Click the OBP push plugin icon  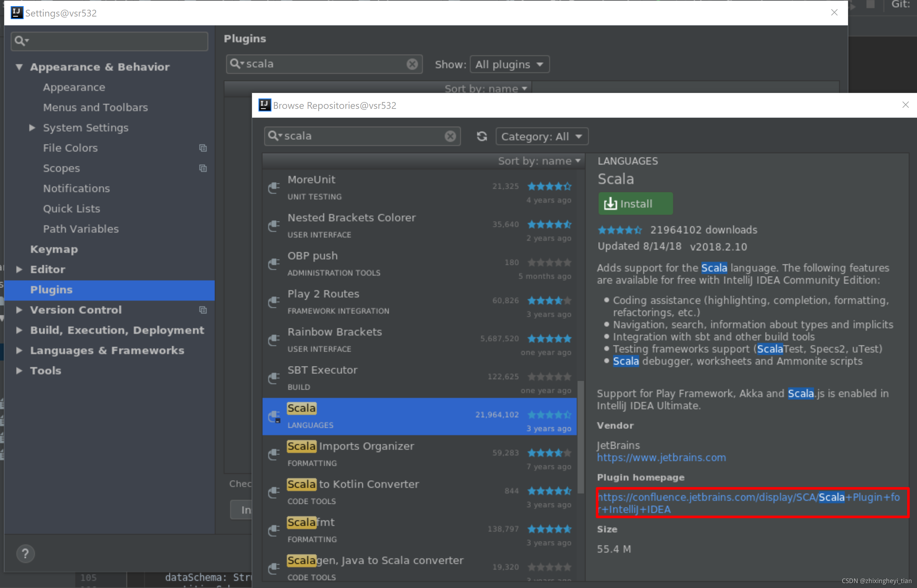pyautogui.click(x=274, y=264)
